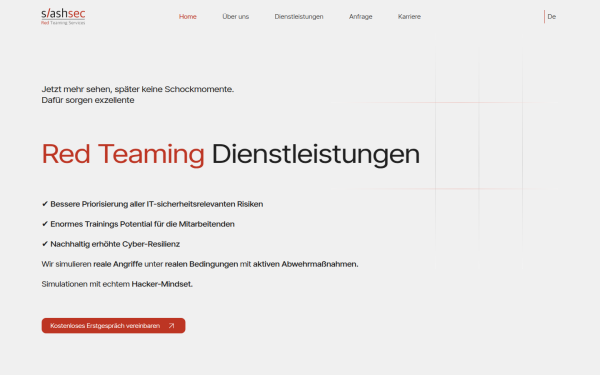Open the Über uns page

click(x=235, y=16)
